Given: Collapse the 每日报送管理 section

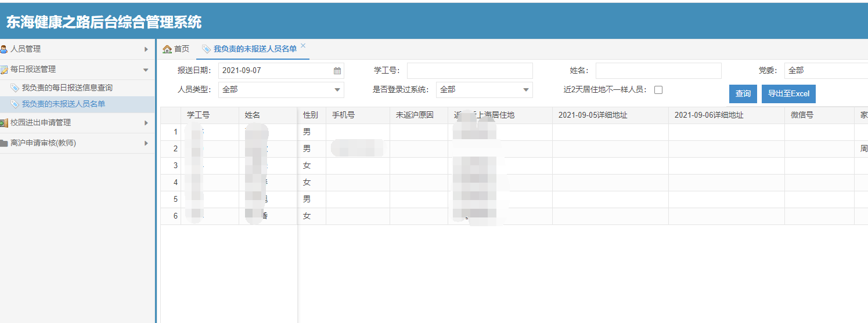Looking at the screenshot, I should [146, 70].
